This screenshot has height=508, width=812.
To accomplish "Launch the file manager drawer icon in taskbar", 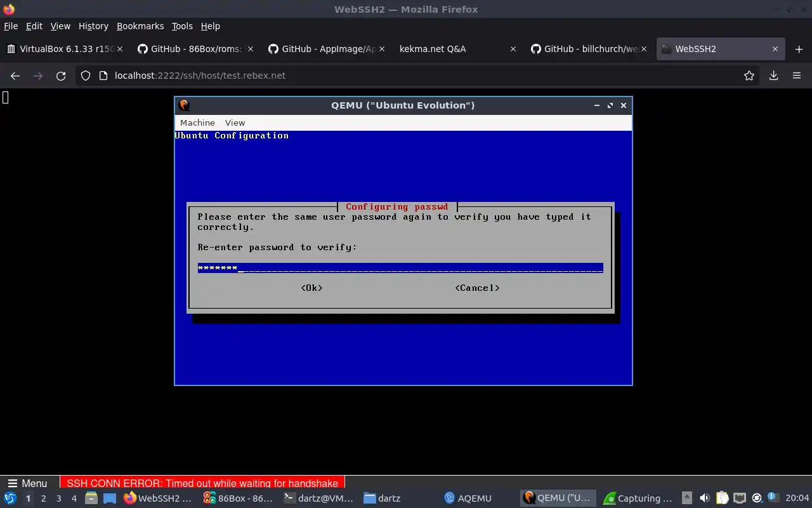I will click(x=91, y=498).
